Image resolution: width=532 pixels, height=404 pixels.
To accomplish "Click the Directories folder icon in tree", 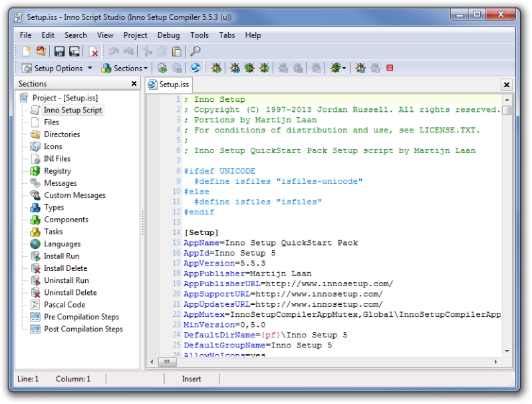I will [35, 134].
